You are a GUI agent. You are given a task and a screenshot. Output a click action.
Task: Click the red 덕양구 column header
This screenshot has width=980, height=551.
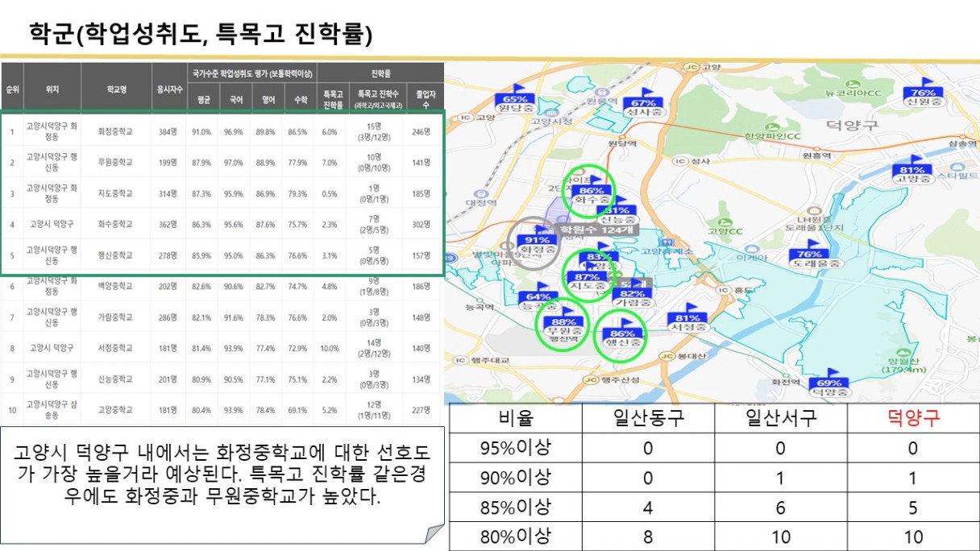[913, 419]
